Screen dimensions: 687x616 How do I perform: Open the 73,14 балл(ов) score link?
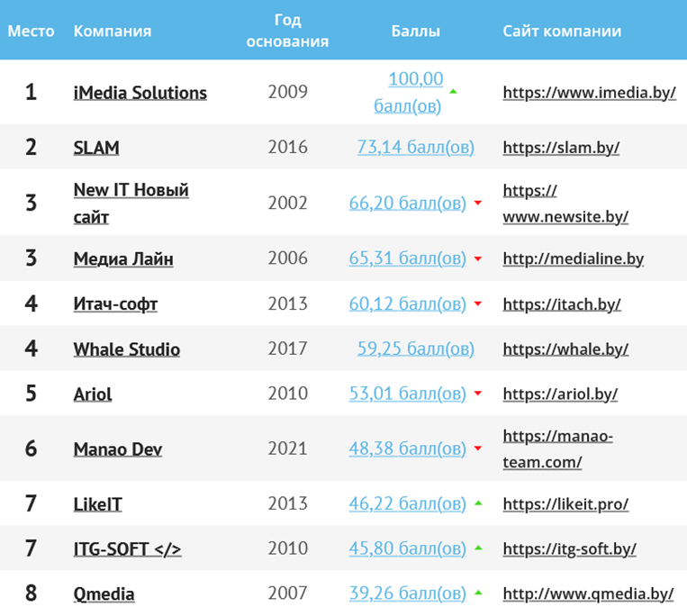[416, 147]
